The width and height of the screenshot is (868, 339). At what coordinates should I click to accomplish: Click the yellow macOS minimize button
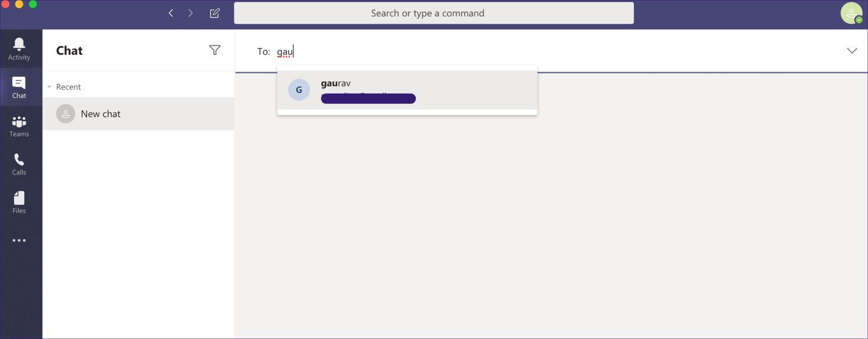coord(19,4)
